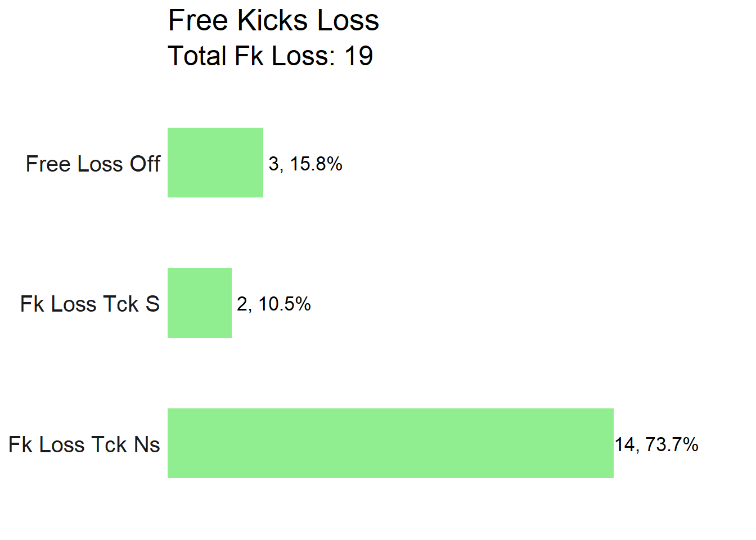Image resolution: width=756 pixels, height=540 pixels.
Task: Click the Free Loss Off axis label
Action: tap(93, 164)
